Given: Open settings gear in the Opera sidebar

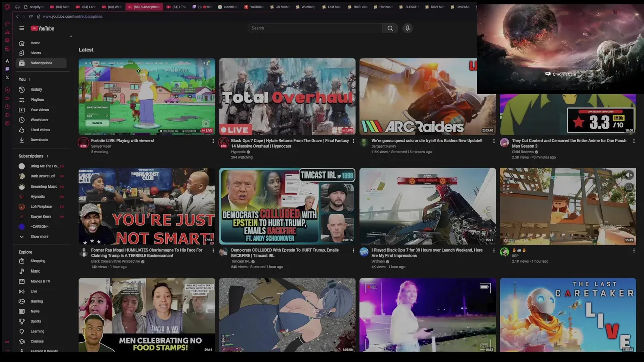Looking at the screenshot, I should (x=7, y=123).
